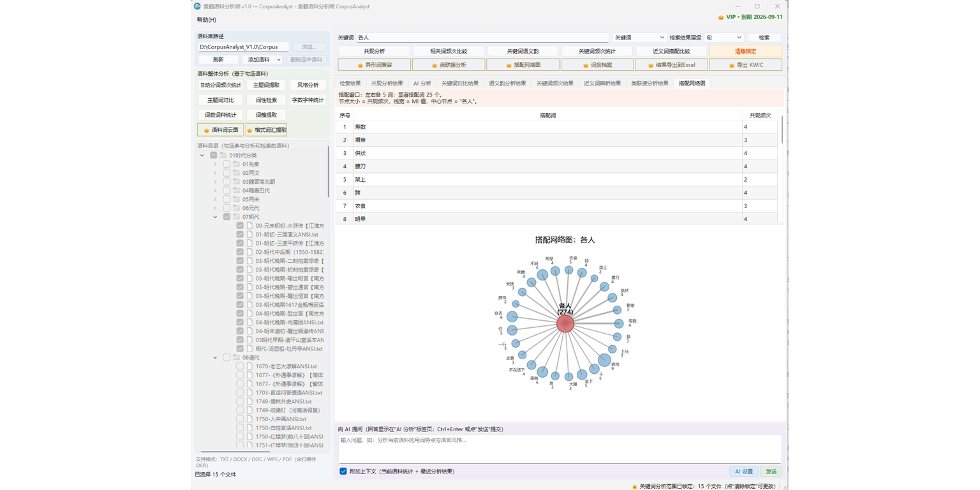The image size is (980, 490).
Task: Click the crown icon on 语料词云图 button
Action: tap(206, 130)
